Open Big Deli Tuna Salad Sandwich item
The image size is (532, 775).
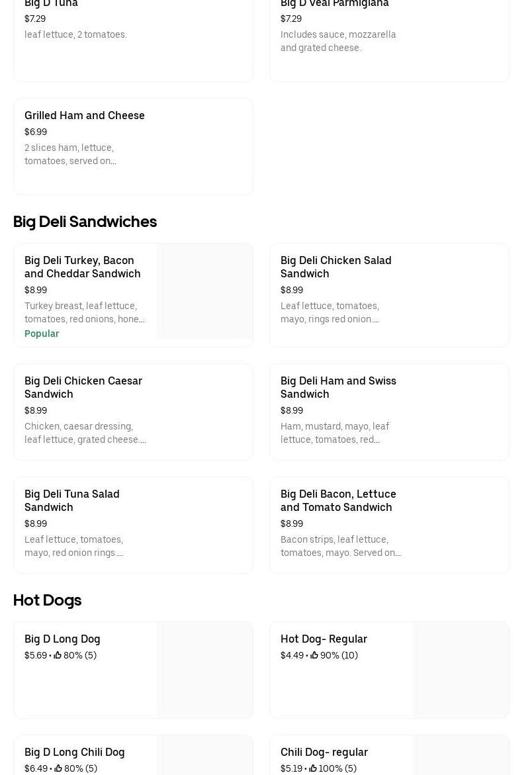coord(72,500)
